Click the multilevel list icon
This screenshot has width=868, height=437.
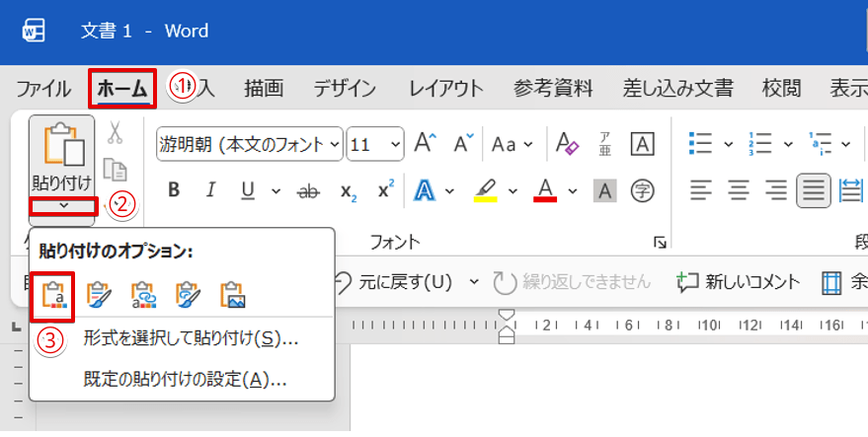point(820,143)
